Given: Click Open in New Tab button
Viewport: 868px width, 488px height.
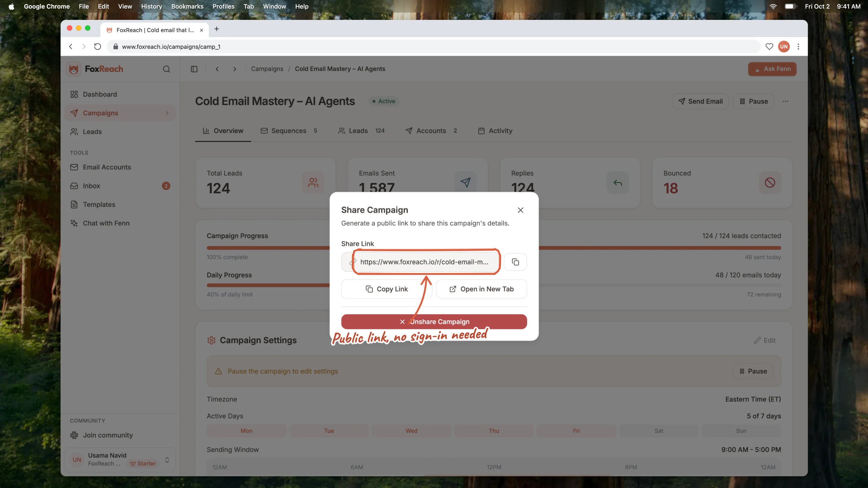Looking at the screenshot, I should click(481, 289).
